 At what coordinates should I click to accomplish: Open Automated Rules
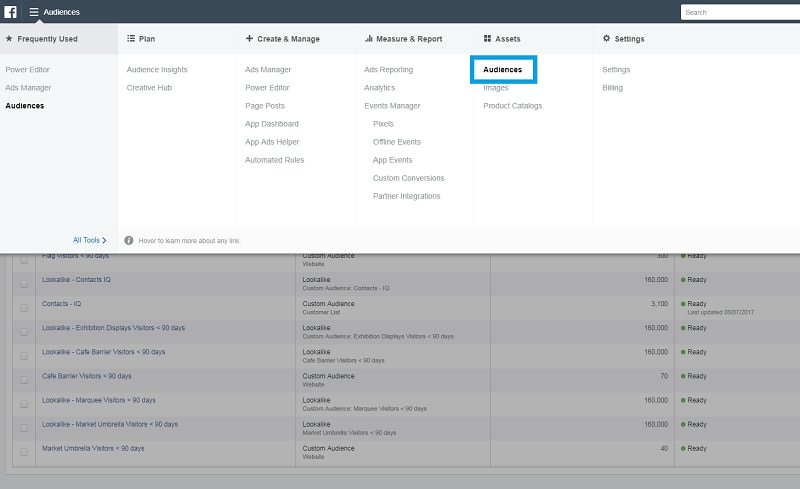click(x=274, y=160)
